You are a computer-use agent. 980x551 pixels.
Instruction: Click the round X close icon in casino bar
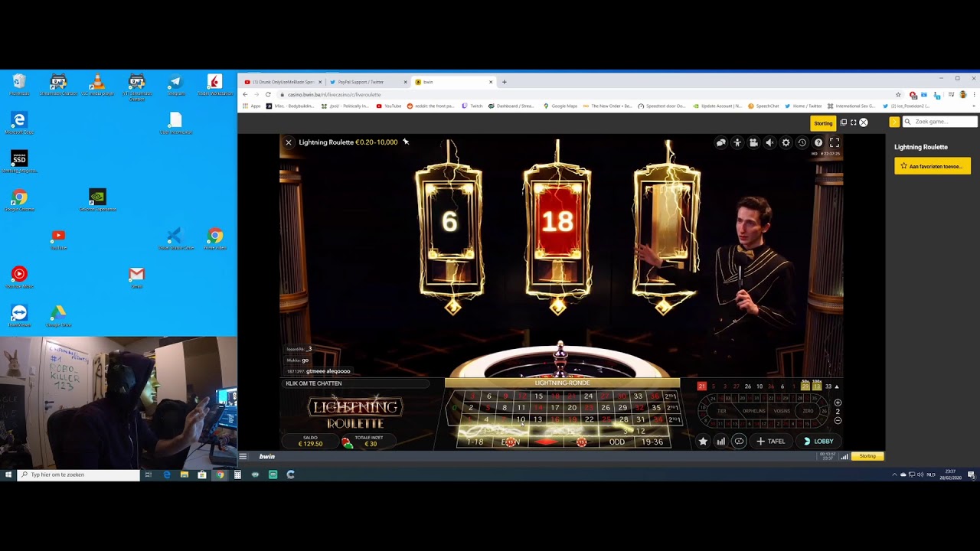click(864, 122)
